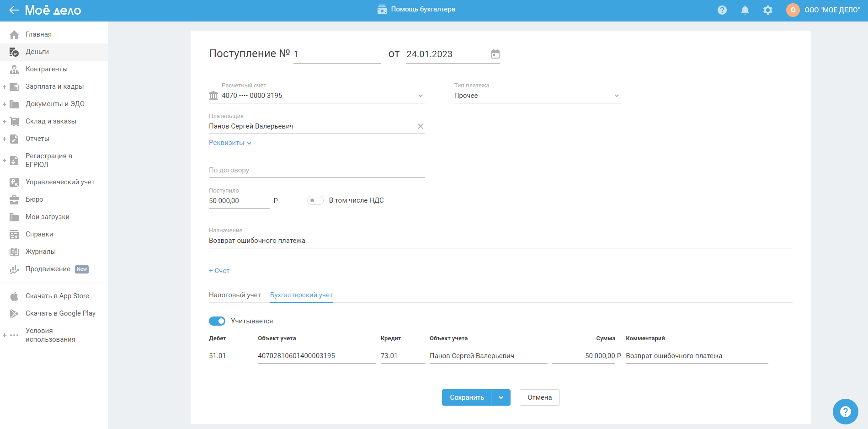This screenshot has width=868, height=429.
Task: Disable the Учитывается toggle
Action: click(x=217, y=321)
